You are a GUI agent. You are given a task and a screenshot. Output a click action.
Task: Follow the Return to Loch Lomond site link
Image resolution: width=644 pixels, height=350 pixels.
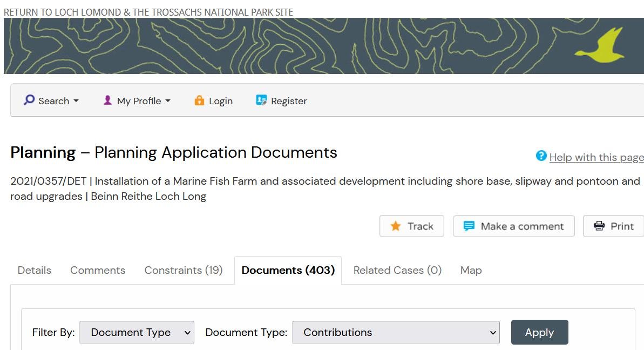coord(148,12)
